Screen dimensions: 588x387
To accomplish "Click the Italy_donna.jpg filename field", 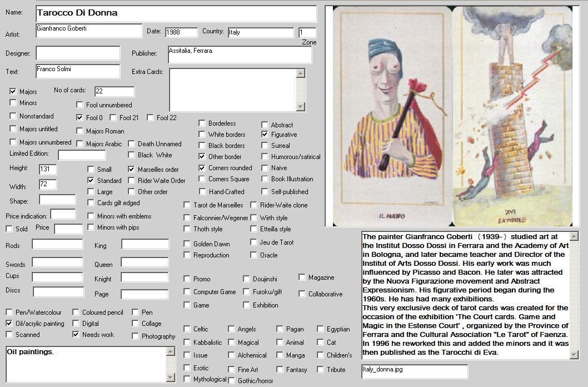I will (414, 371).
